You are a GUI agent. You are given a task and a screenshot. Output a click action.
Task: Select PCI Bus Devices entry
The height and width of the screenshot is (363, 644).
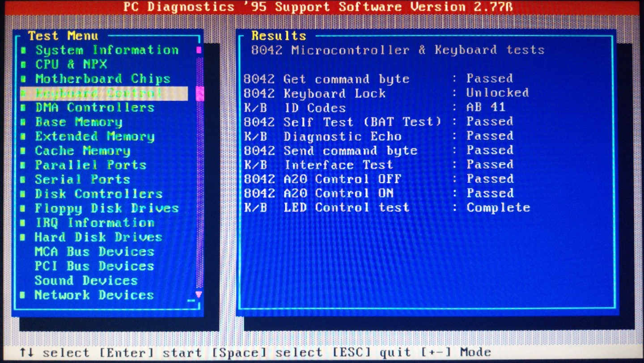tap(94, 266)
